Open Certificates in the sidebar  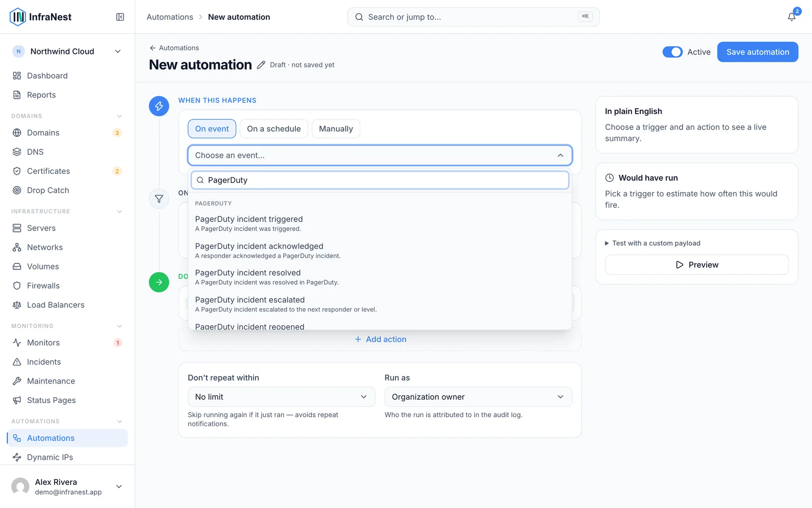(67, 171)
